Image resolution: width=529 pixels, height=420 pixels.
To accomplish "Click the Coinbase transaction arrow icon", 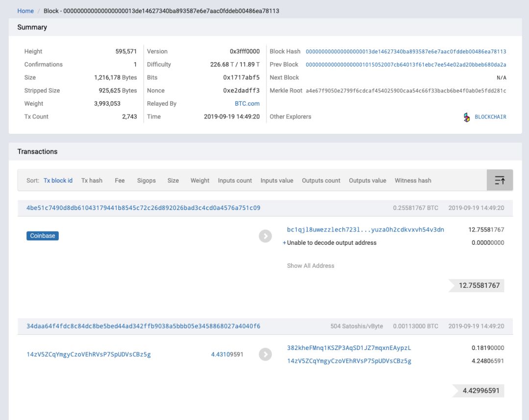I will tap(265, 236).
